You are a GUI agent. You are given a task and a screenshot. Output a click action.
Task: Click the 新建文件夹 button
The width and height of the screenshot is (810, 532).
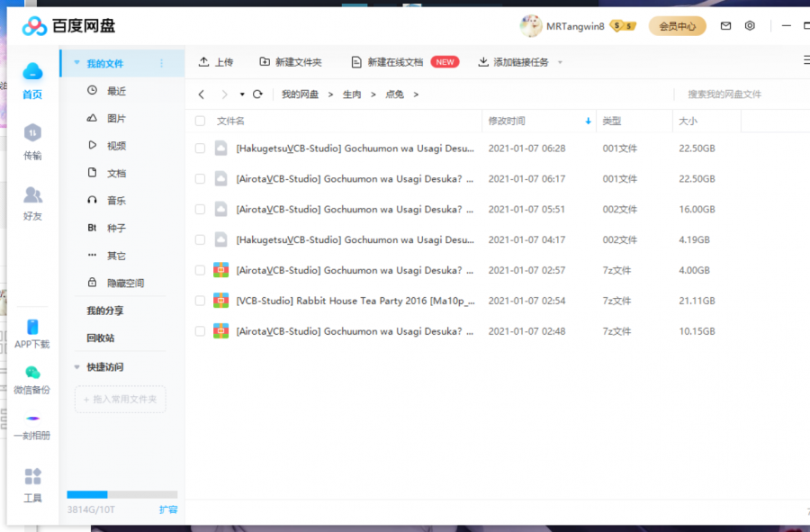pyautogui.click(x=291, y=62)
